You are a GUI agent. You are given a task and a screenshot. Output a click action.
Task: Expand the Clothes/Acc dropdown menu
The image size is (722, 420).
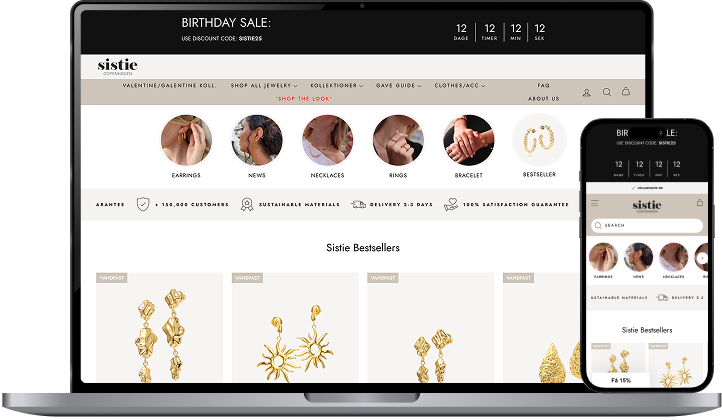[x=460, y=86]
